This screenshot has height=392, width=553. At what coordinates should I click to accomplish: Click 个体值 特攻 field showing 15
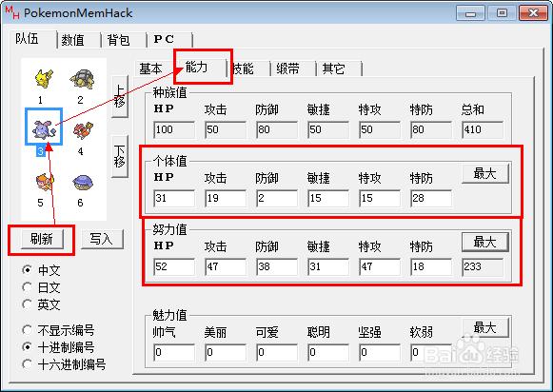(x=380, y=198)
